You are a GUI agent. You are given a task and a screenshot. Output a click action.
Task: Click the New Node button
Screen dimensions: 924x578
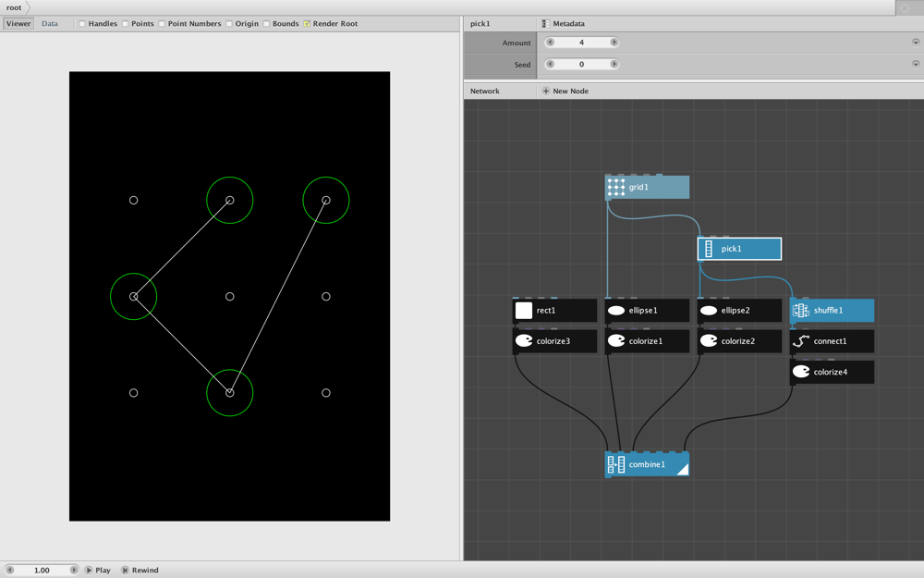(x=565, y=91)
